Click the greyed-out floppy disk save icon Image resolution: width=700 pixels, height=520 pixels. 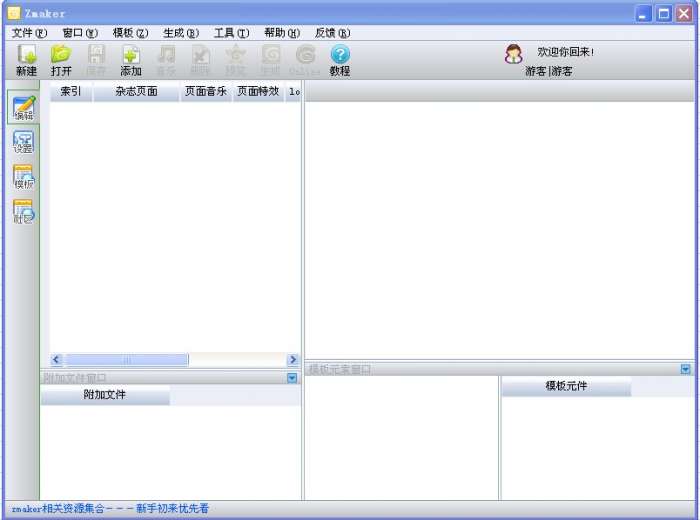pos(96,54)
